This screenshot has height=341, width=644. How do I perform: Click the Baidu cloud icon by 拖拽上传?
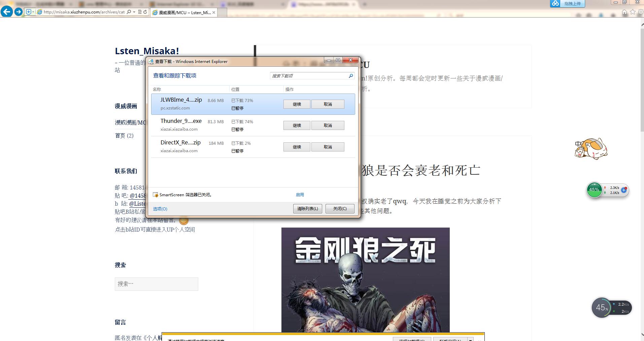(x=555, y=3)
